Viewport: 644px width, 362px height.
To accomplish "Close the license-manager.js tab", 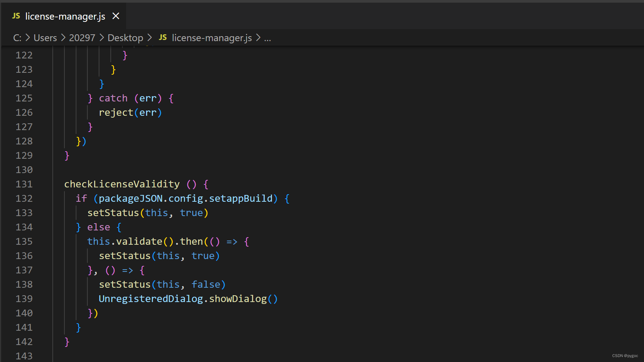I will [116, 16].
